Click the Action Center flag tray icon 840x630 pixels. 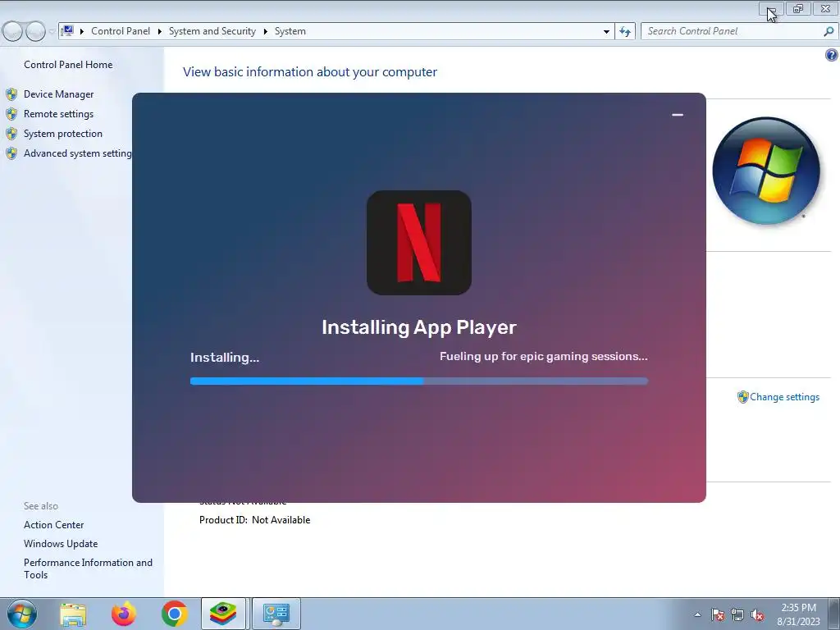coord(717,614)
